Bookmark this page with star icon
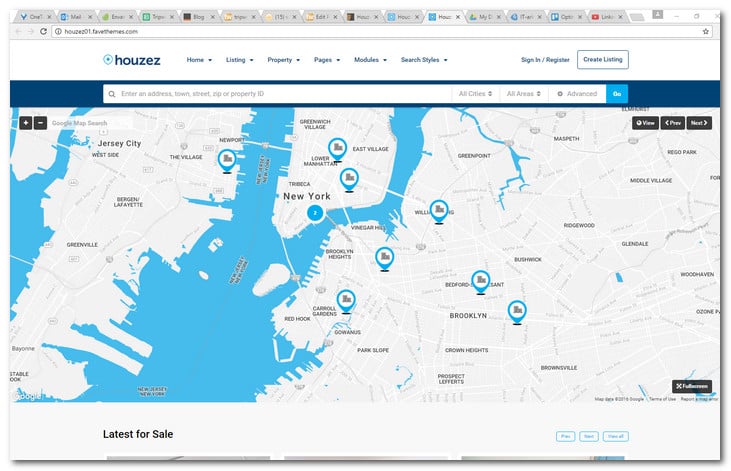The image size is (731, 471). [x=706, y=31]
